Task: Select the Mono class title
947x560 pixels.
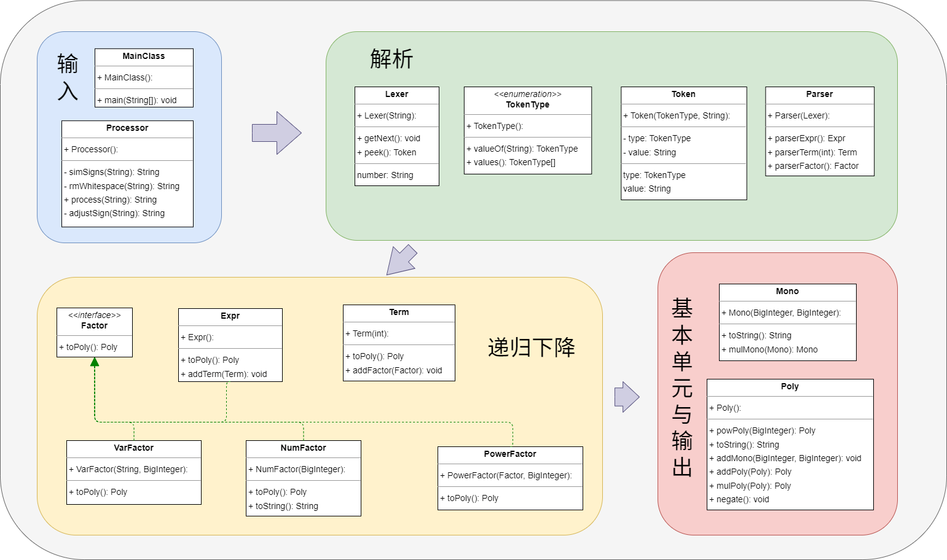Action: pos(788,292)
